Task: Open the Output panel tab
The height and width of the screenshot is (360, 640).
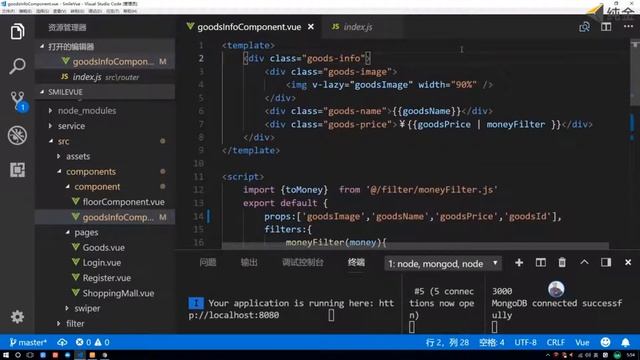Action: (249, 262)
